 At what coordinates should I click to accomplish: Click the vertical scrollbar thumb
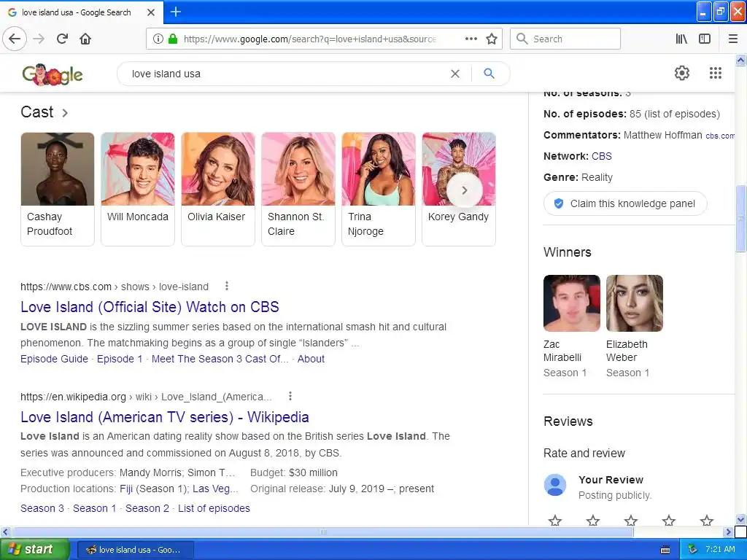tap(741, 218)
